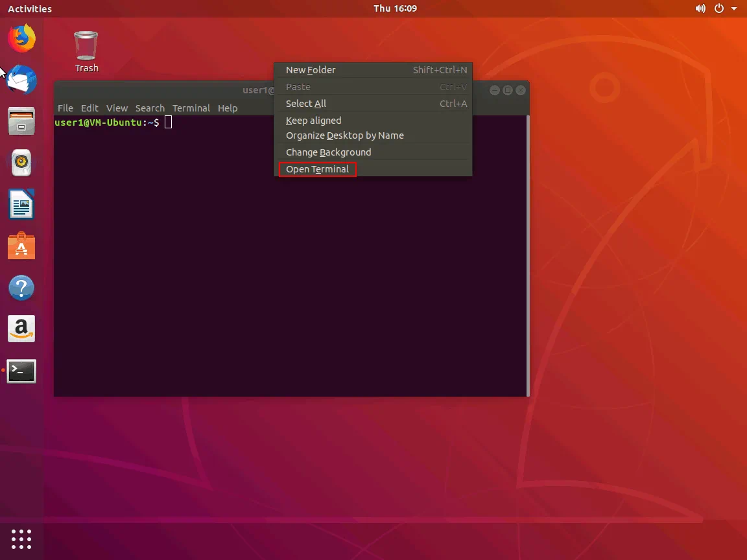Click the Terminal icon in the dock
The width and height of the screenshot is (747, 560).
tap(21, 371)
